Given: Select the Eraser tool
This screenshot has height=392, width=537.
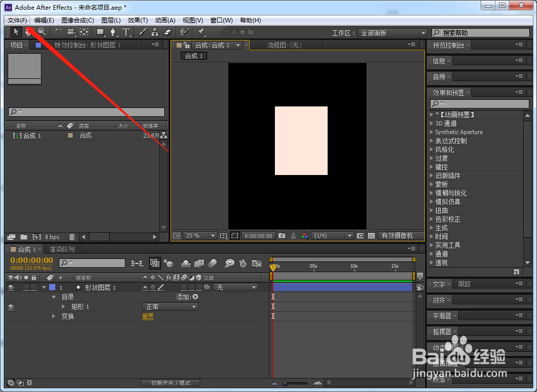Looking at the screenshot, I should (x=167, y=32).
